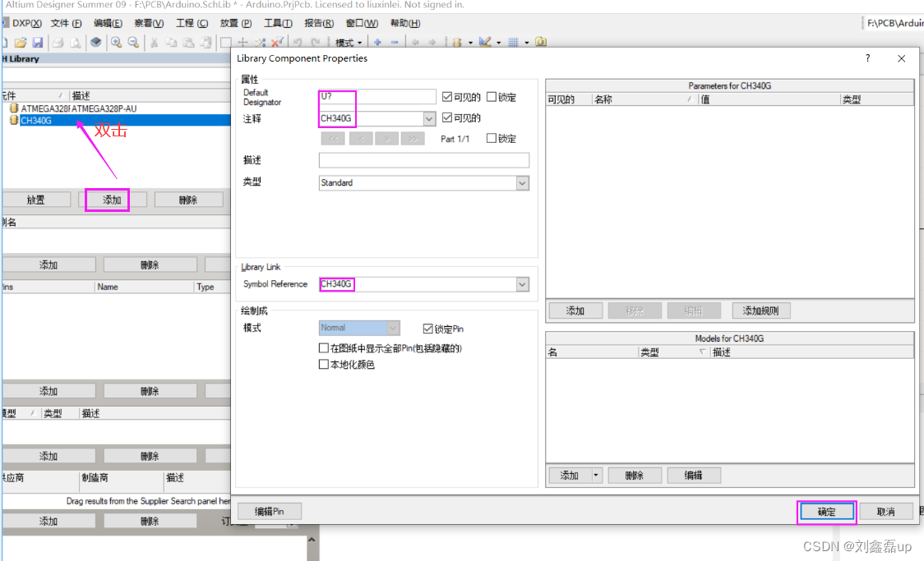
Task: Toggle 可见的 checkbox for 注释
Action: pos(446,117)
